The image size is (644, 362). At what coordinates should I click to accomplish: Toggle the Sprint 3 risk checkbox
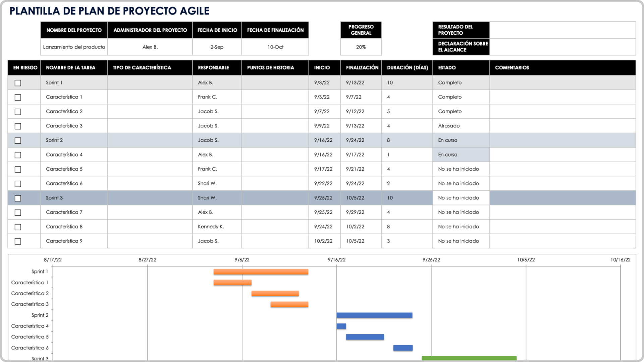pyautogui.click(x=18, y=198)
